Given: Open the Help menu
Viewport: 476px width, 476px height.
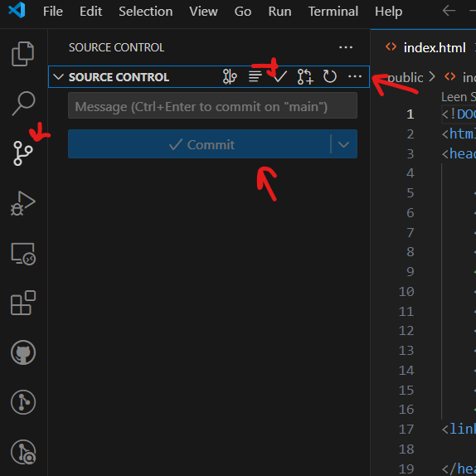Looking at the screenshot, I should click(389, 12).
